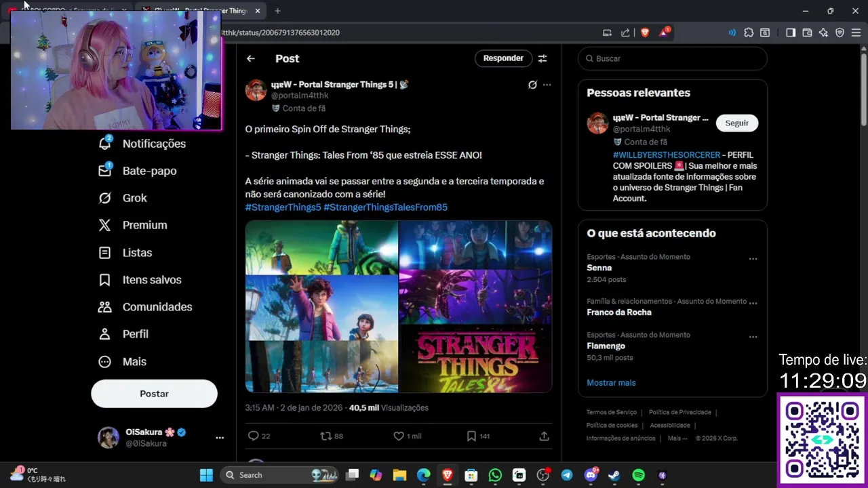The image size is (868, 488).
Task: Bookmark the post with the save icon
Action: 471,436
